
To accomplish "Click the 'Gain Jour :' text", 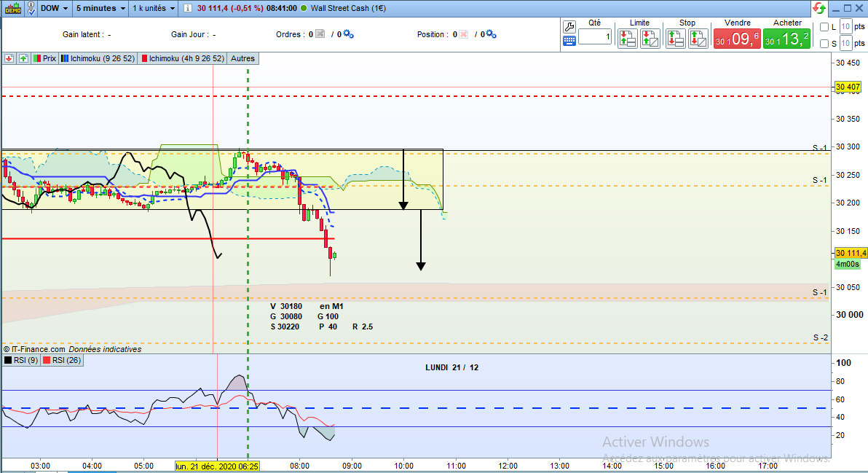I will [x=190, y=34].
